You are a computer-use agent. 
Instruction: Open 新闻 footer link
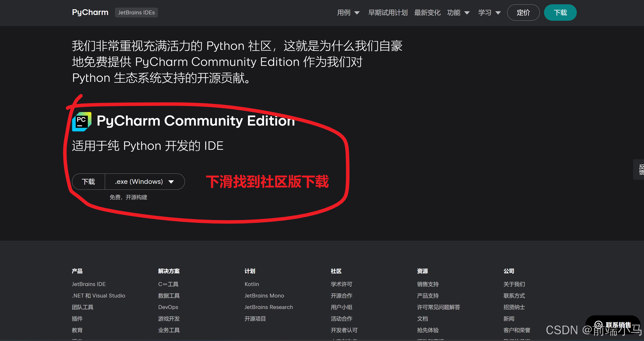(x=509, y=319)
